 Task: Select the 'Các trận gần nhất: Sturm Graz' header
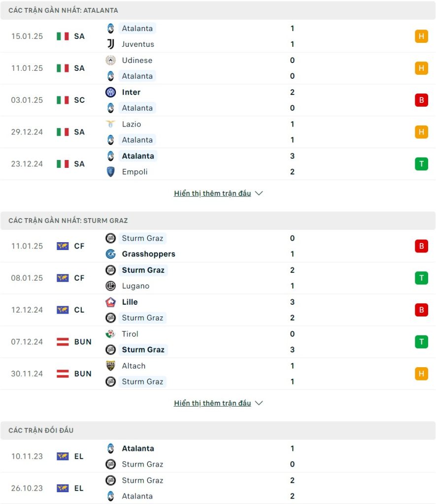tap(218, 220)
